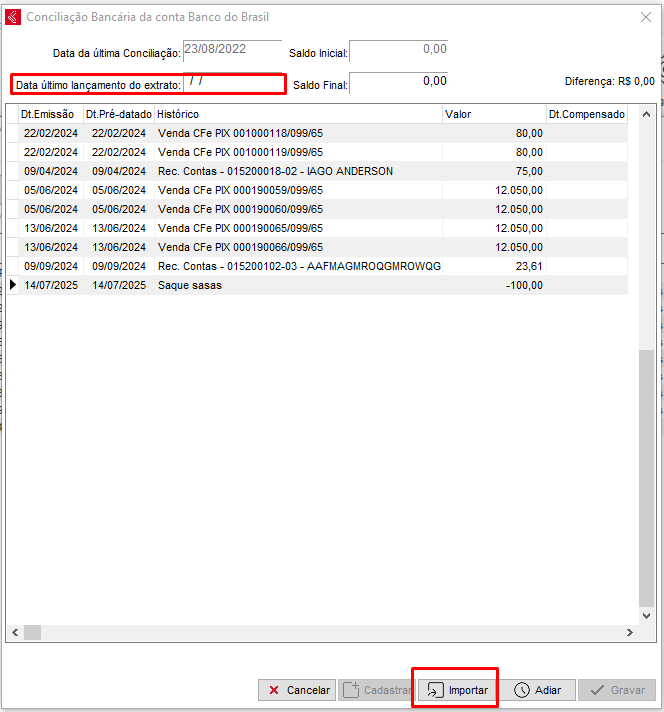Click the application logo in title bar
The height and width of the screenshot is (712, 664).
13,17
